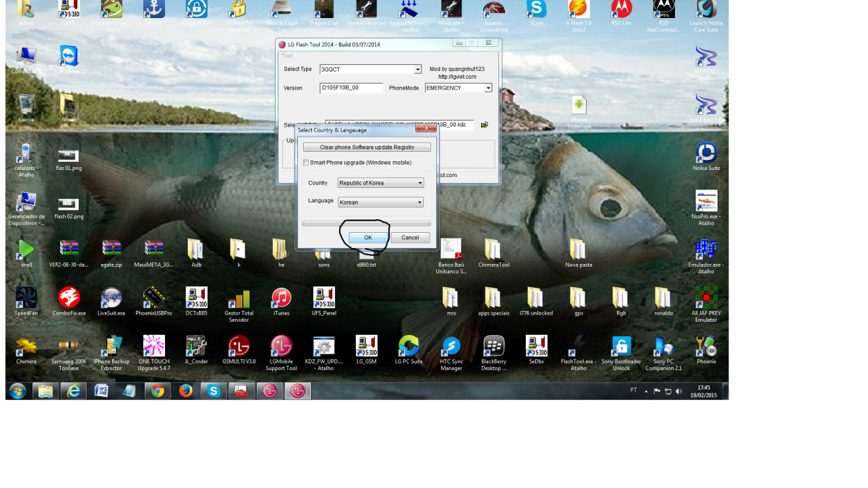Select the RSD Lite desktop icon

point(621,13)
